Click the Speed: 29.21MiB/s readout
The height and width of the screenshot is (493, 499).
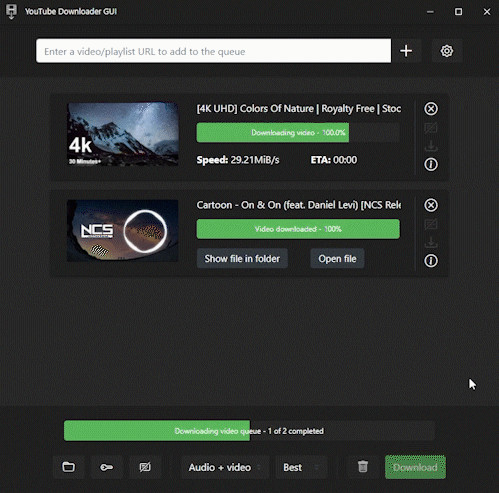coord(238,160)
